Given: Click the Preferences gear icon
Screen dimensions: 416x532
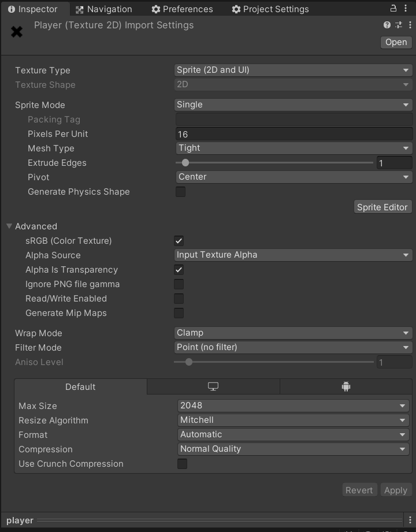Looking at the screenshot, I should click(155, 9).
